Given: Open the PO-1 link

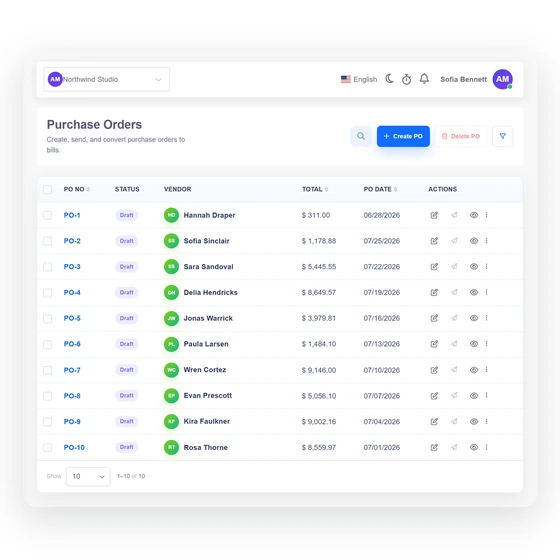Looking at the screenshot, I should [72, 215].
